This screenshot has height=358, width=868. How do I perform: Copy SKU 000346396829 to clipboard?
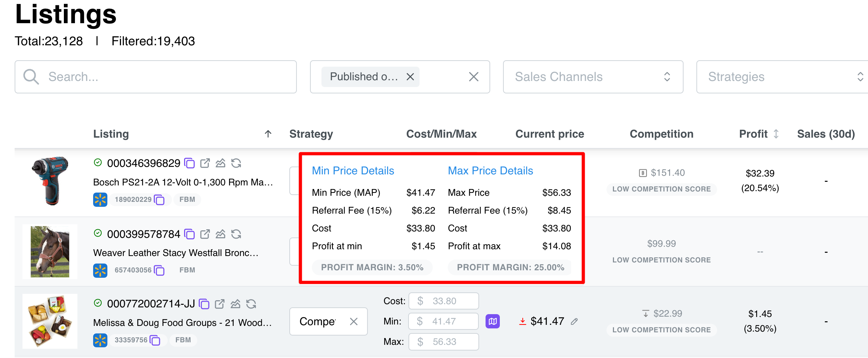click(x=189, y=163)
